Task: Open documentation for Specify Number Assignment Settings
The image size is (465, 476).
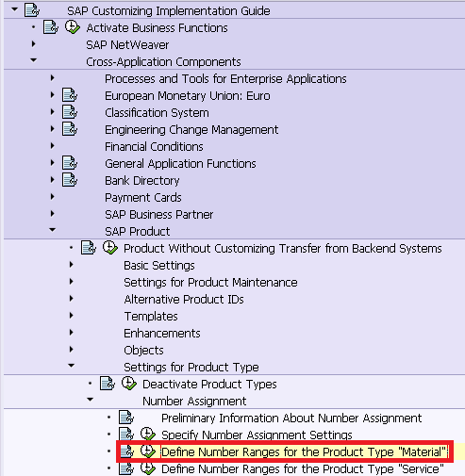Action: 126,435
